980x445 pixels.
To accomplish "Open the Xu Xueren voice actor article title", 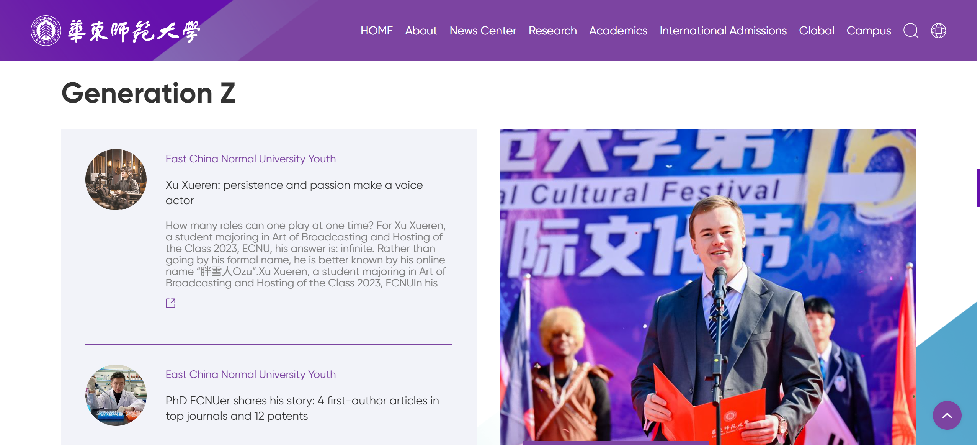I will pos(294,193).
